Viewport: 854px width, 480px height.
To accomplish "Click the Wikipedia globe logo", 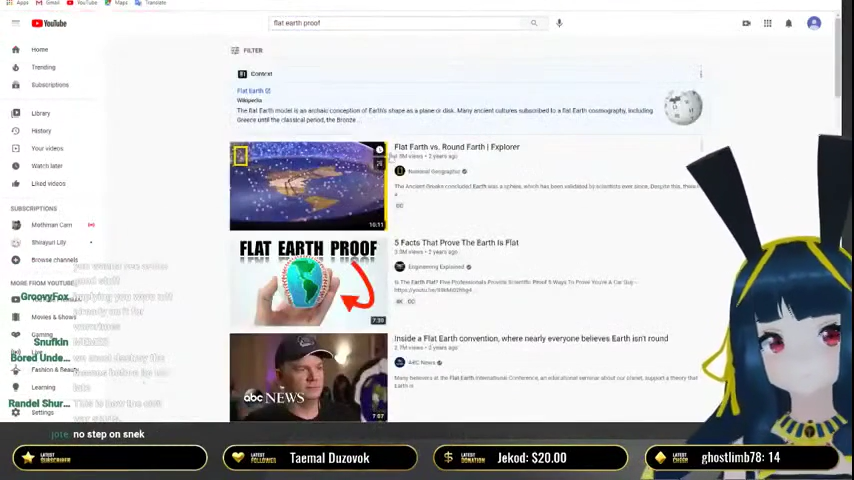I will 683,107.
